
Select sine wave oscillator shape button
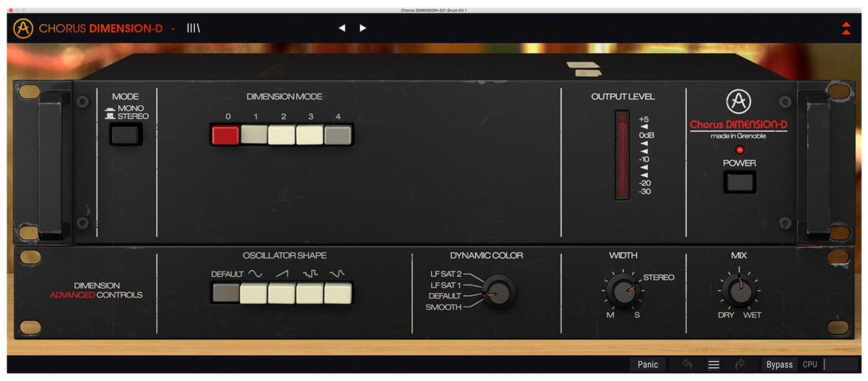(254, 294)
